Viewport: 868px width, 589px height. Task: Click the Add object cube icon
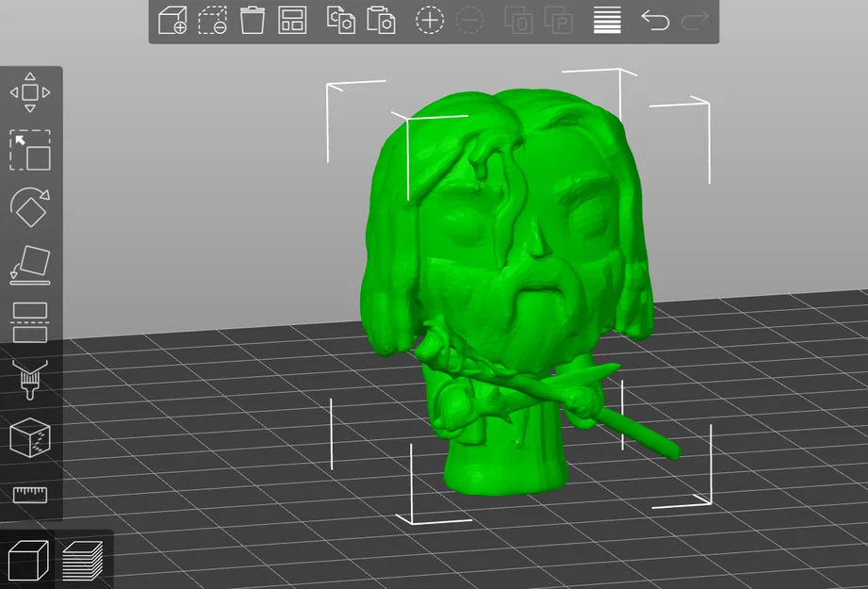172,21
